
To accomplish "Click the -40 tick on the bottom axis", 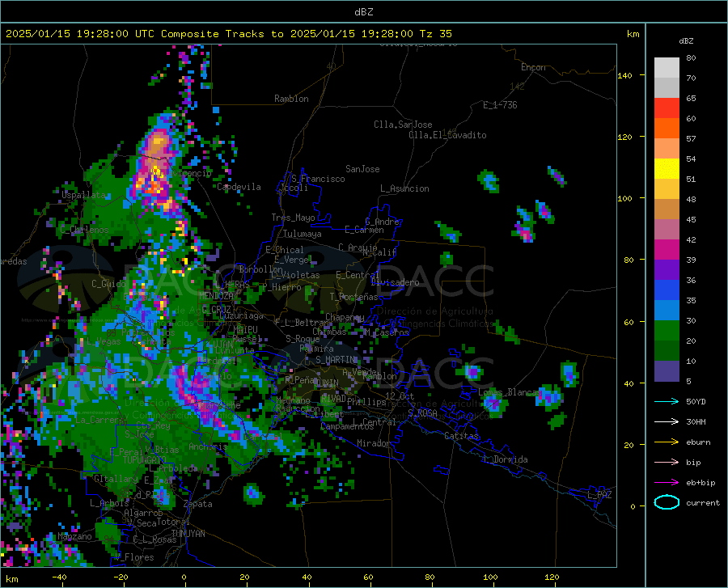I will [x=59, y=577].
